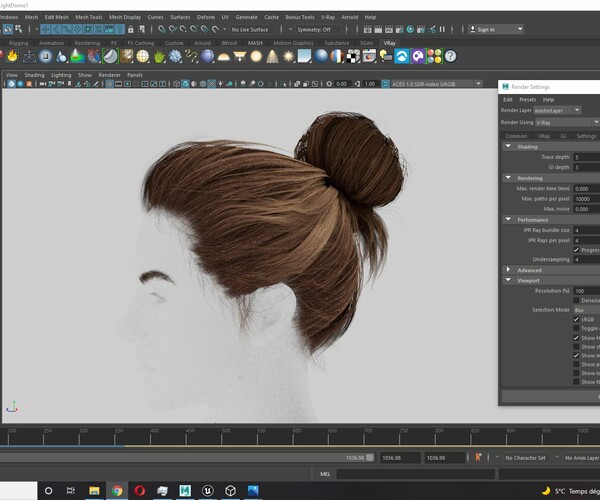
Task: Click the auto keyframe icon near timeline
Action: pos(478,457)
